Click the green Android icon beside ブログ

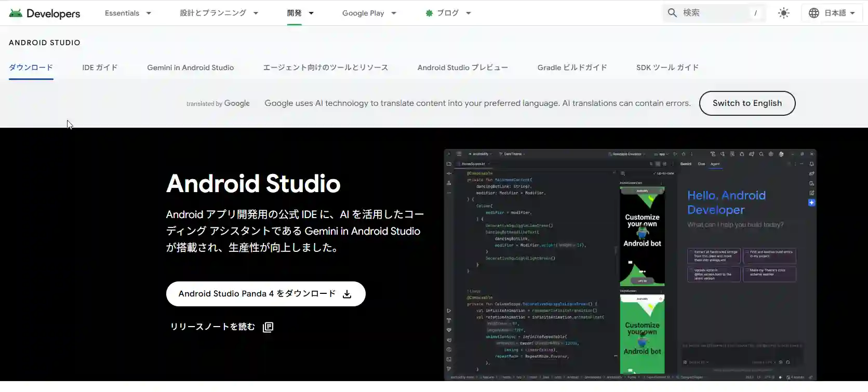[x=429, y=13]
